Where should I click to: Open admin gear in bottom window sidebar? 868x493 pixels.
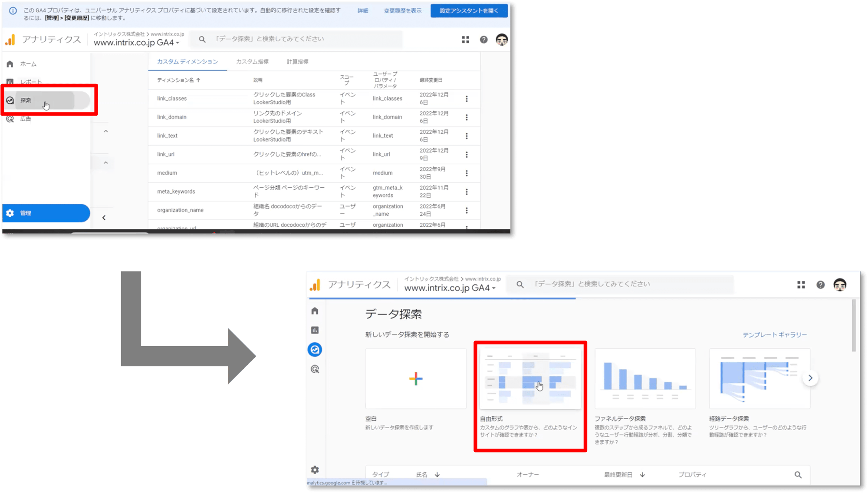[315, 470]
